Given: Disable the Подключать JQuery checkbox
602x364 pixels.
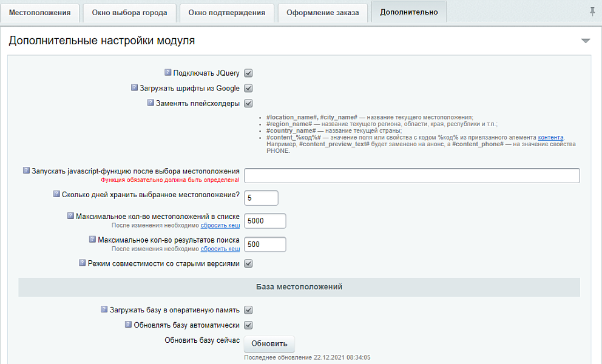Looking at the screenshot, I should 248,72.
